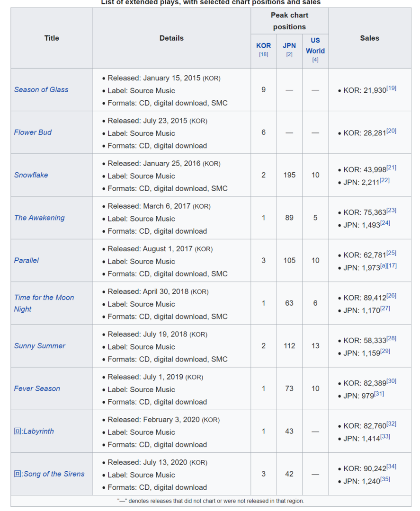Open the Parallel album link
420x511 pixels.
tap(27, 260)
